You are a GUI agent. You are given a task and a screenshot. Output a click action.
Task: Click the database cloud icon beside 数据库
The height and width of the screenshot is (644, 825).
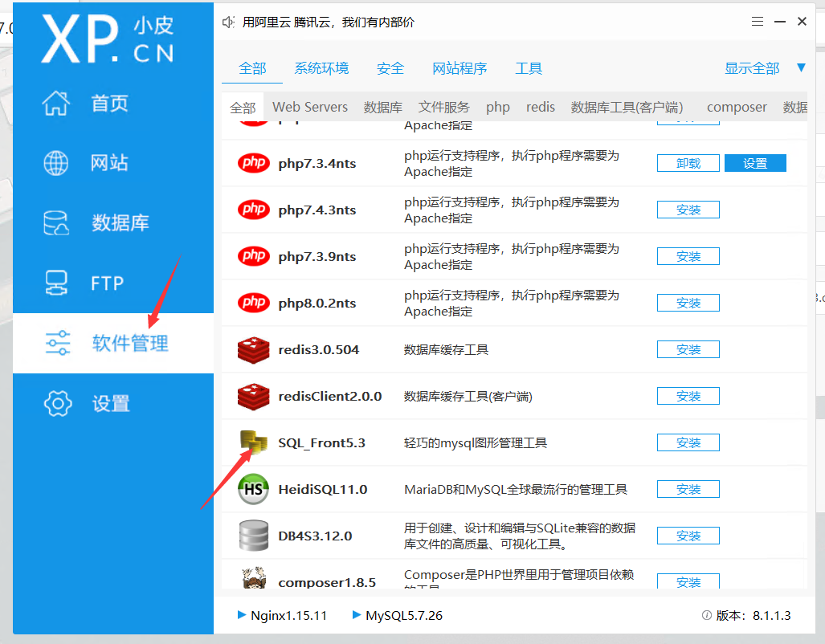pyautogui.click(x=55, y=222)
